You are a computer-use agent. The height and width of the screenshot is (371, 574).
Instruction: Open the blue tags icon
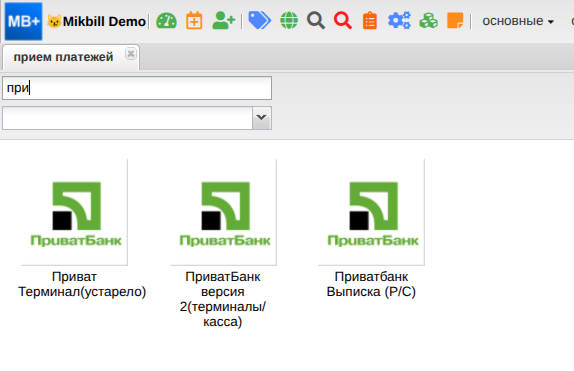(260, 21)
